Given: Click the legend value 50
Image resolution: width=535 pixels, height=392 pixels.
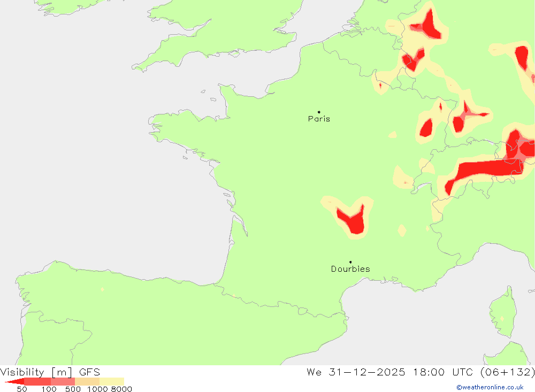Looking at the screenshot, I should click(22, 389).
